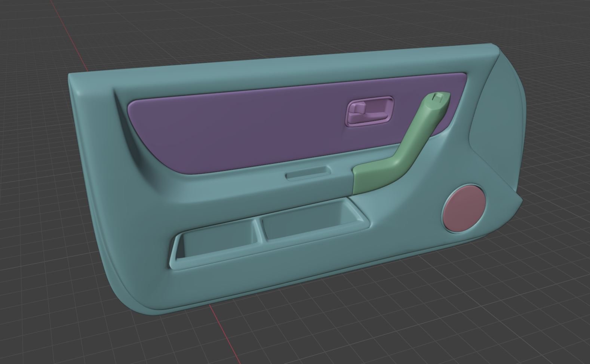The width and height of the screenshot is (590, 364).
Task: Select the horizontal base of the green armrest
Action: point(370,179)
